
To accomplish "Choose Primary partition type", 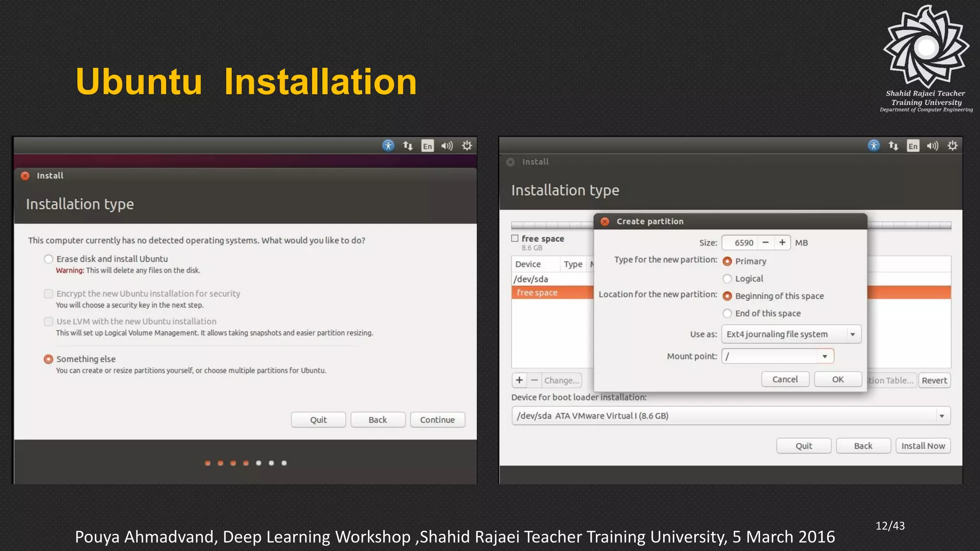I will pos(727,261).
